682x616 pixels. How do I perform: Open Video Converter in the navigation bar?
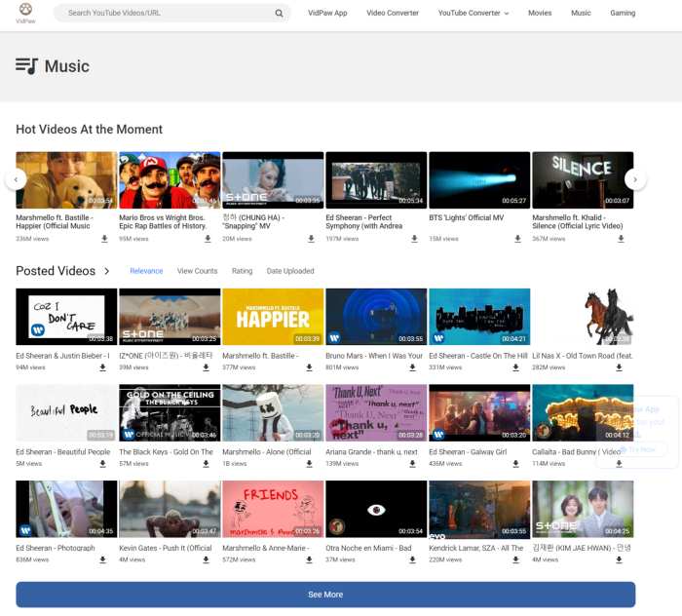[393, 13]
